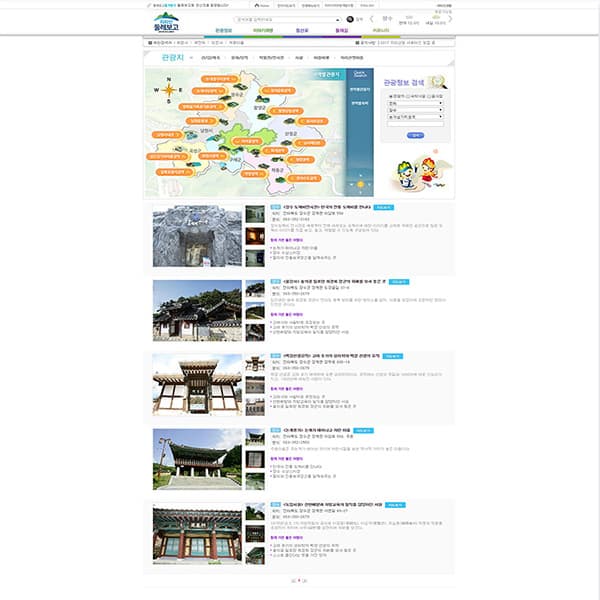
Task: Open the large photo of white-walled traditional gate
Action: pyautogui.click(x=197, y=385)
